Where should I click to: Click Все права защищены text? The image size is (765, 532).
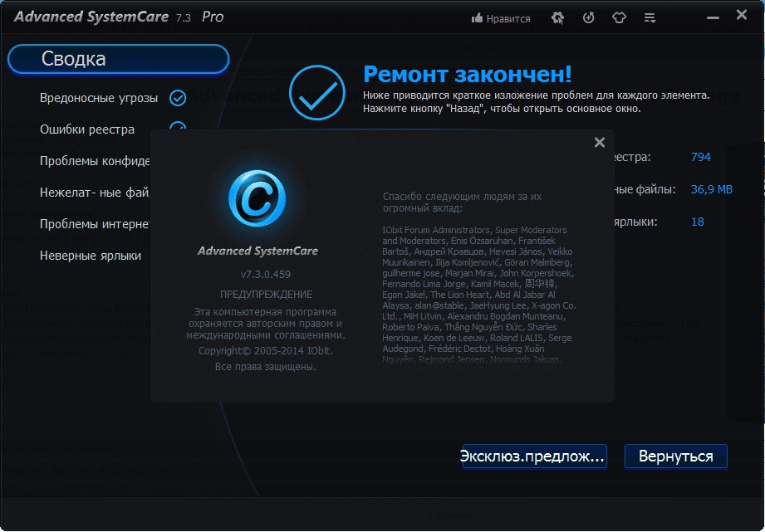(x=266, y=367)
